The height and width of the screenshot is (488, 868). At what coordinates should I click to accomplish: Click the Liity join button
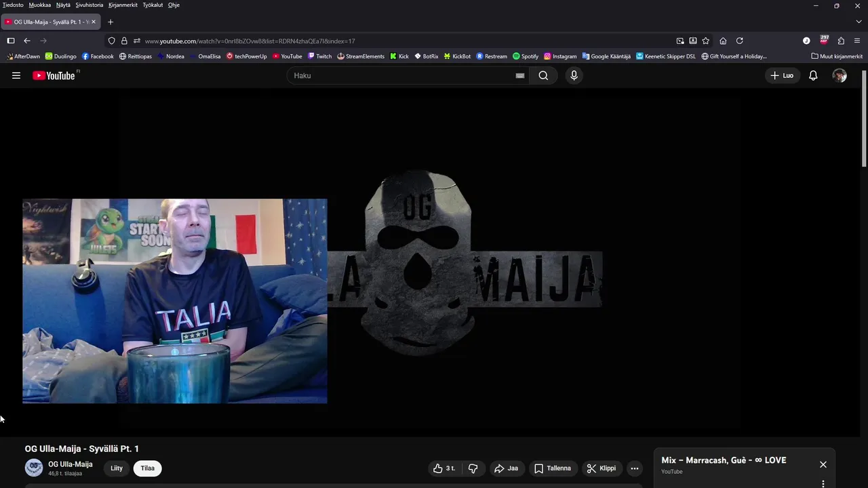point(117,468)
